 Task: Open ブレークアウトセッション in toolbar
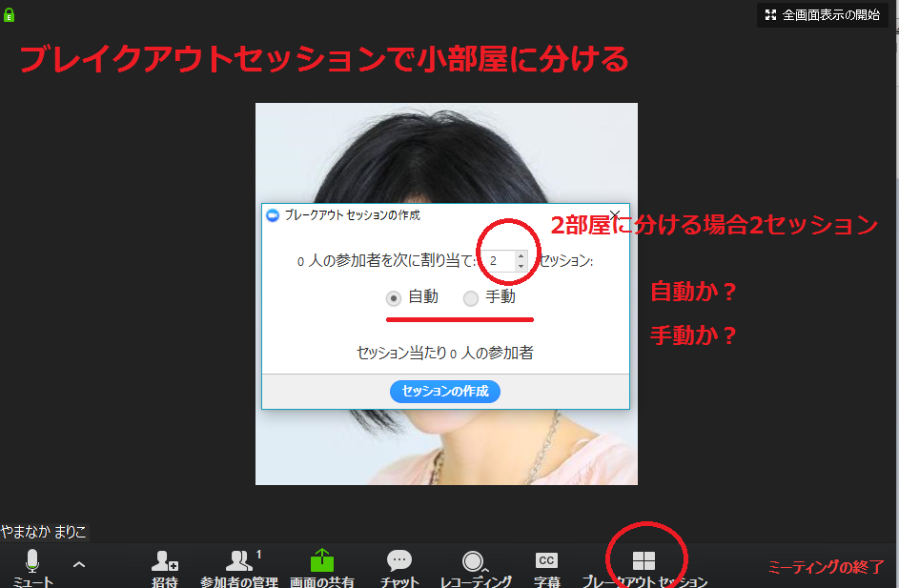point(644,569)
